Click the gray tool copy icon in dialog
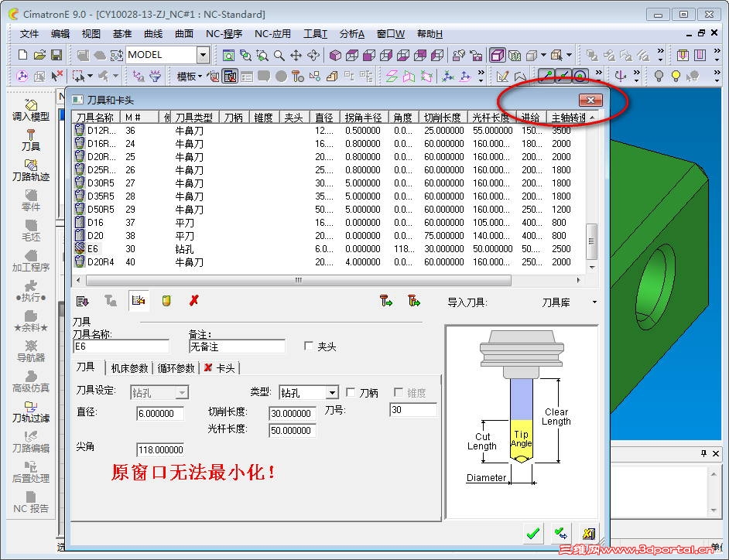 (110, 301)
